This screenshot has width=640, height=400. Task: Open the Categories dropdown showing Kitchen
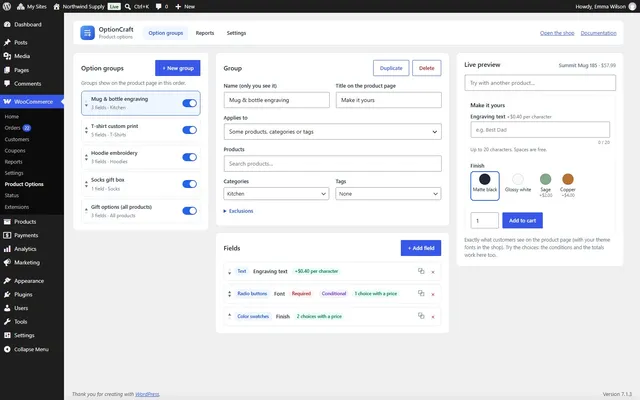point(276,194)
